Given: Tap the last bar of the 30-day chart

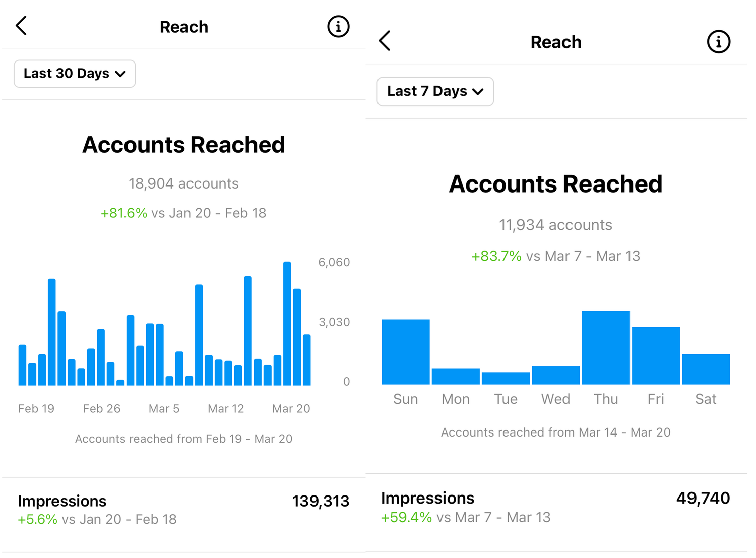Looking at the screenshot, I should [x=306, y=360].
